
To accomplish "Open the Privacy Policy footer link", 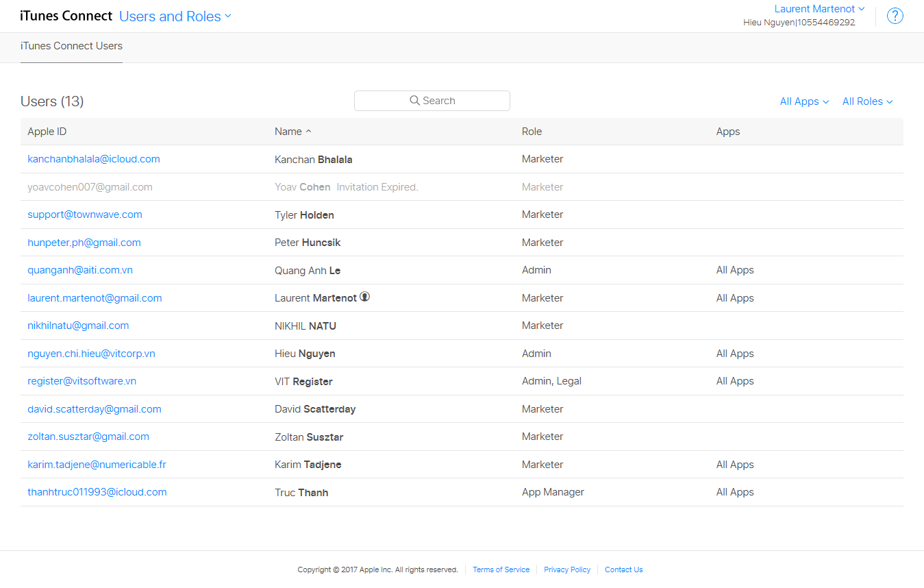I will tap(567, 569).
